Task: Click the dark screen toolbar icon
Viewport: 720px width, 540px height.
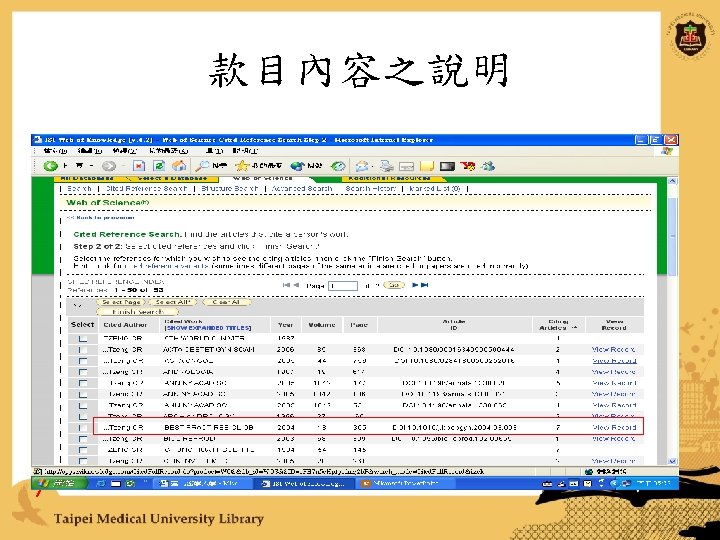Action: 447,166
